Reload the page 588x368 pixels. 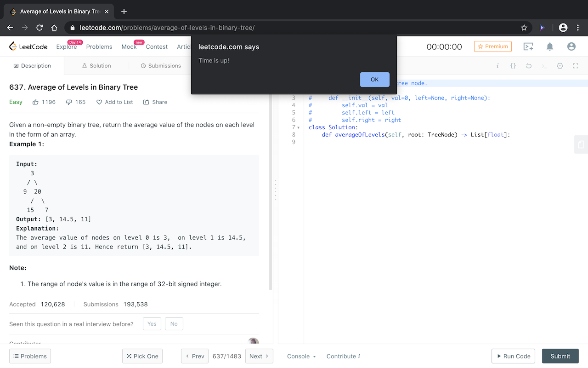(40, 28)
